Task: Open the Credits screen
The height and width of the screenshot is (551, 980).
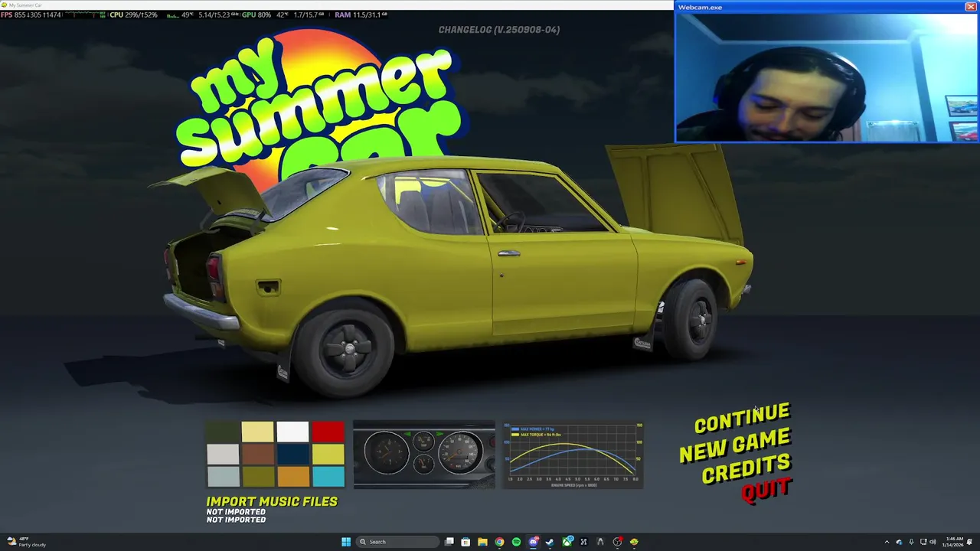Action: (746, 468)
